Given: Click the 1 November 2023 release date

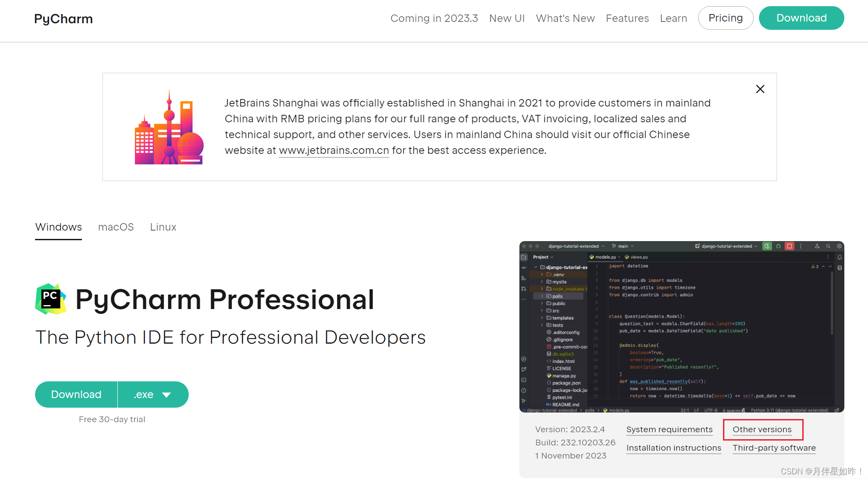Looking at the screenshot, I should (571, 456).
